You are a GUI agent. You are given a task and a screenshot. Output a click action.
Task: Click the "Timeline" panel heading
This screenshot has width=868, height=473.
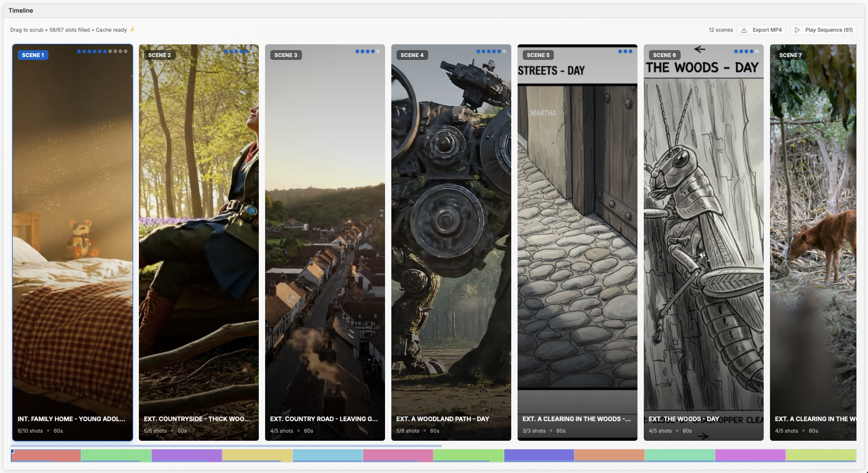click(21, 10)
